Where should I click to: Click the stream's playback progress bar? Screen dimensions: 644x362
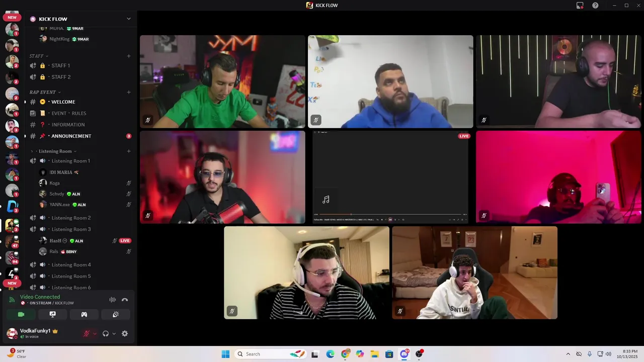pyautogui.click(x=390, y=215)
